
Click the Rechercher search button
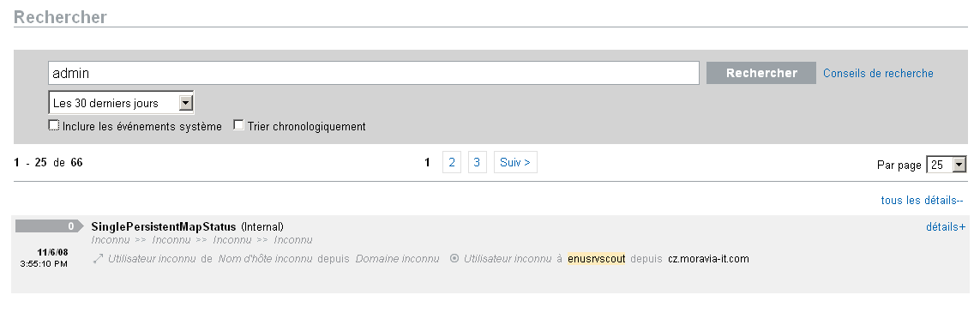761,73
